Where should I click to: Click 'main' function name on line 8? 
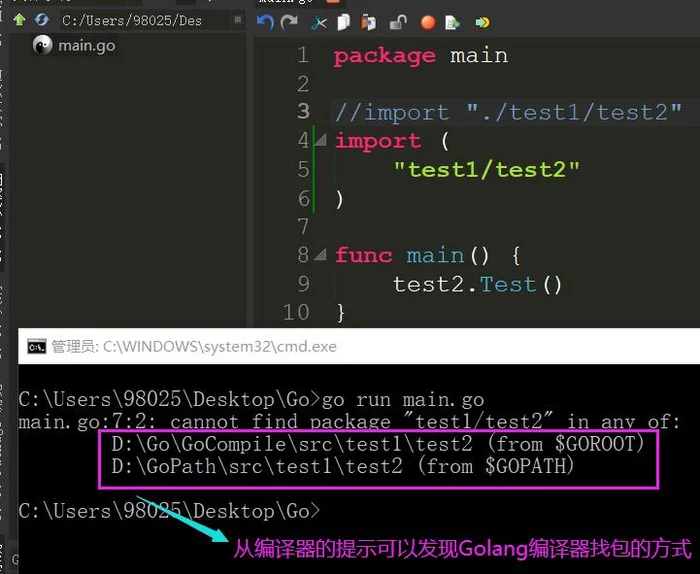[x=435, y=255]
